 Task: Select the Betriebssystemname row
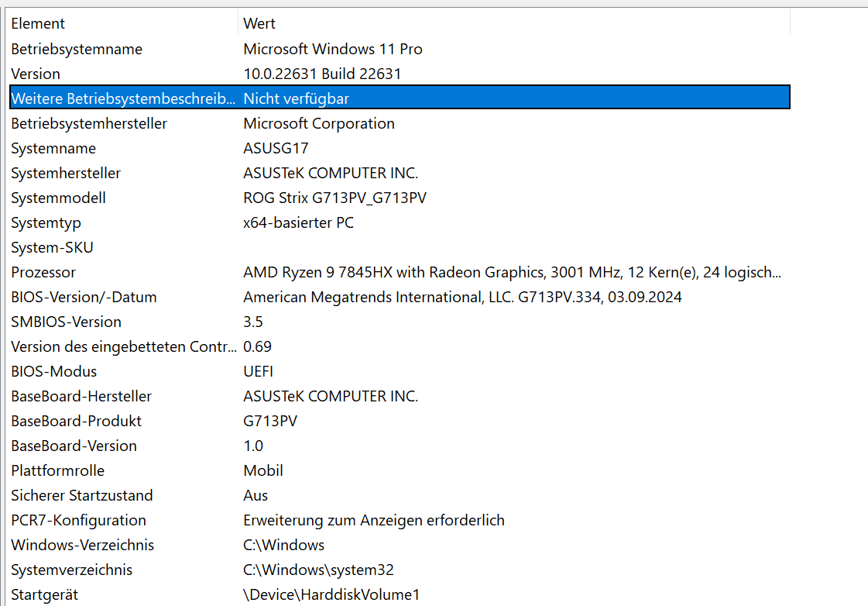click(x=77, y=49)
